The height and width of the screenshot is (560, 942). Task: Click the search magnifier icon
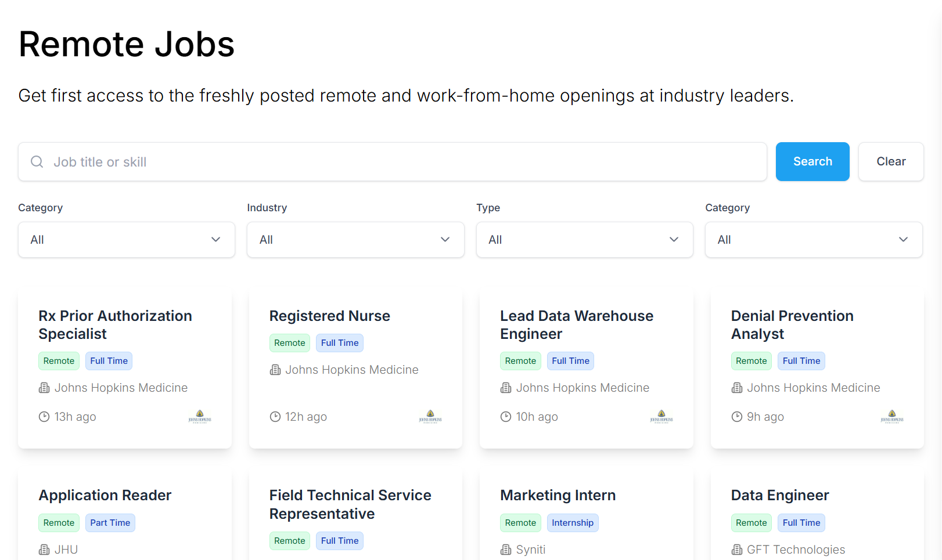[x=37, y=162]
